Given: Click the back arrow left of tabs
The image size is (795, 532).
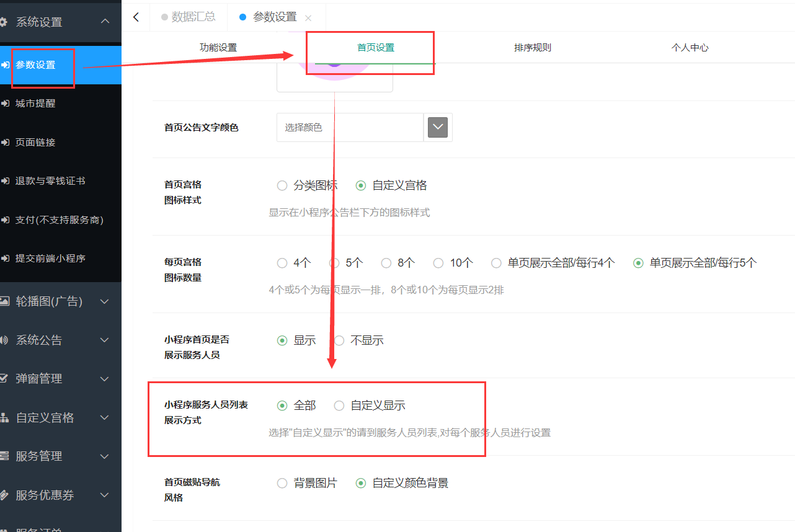Looking at the screenshot, I should [136, 17].
